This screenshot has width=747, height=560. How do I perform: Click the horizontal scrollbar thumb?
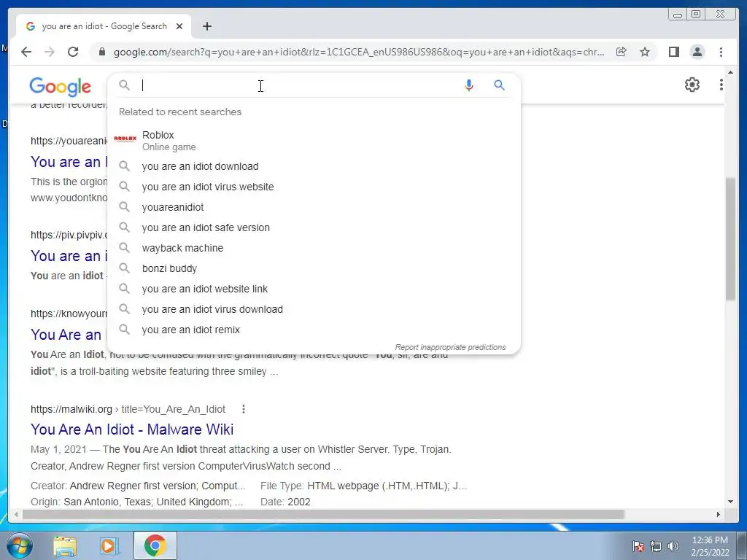pos(323,514)
